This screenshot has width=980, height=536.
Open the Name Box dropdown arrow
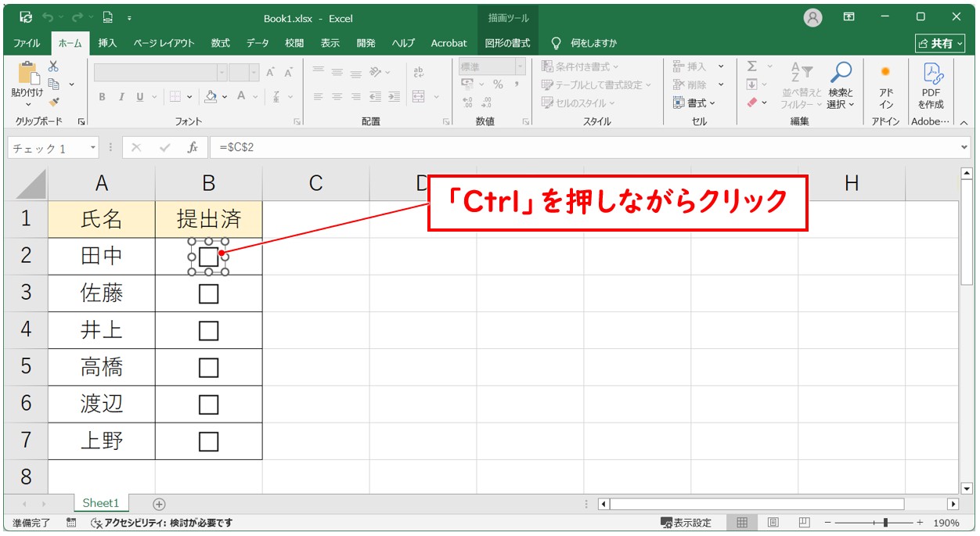point(93,148)
